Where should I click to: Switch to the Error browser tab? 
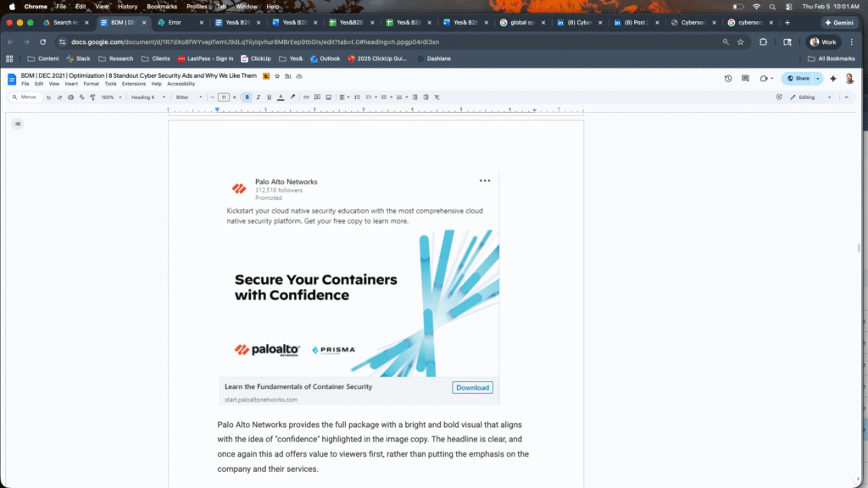pyautogui.click(x=175, y=23)
